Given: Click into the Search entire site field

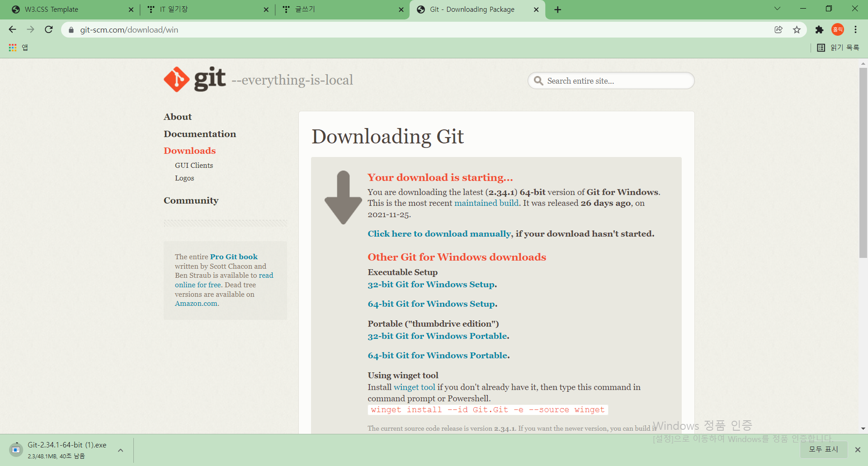Looking at the screenshot, I should pos(611,81).
